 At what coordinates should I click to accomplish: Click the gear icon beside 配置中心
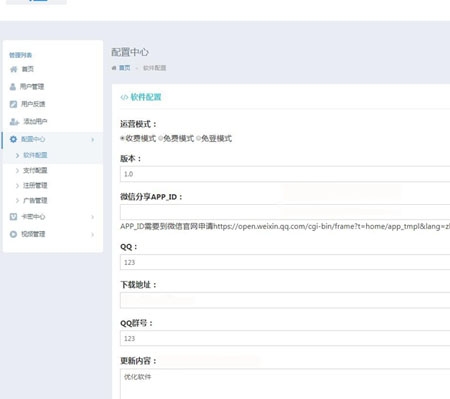(x=13, y=139)
